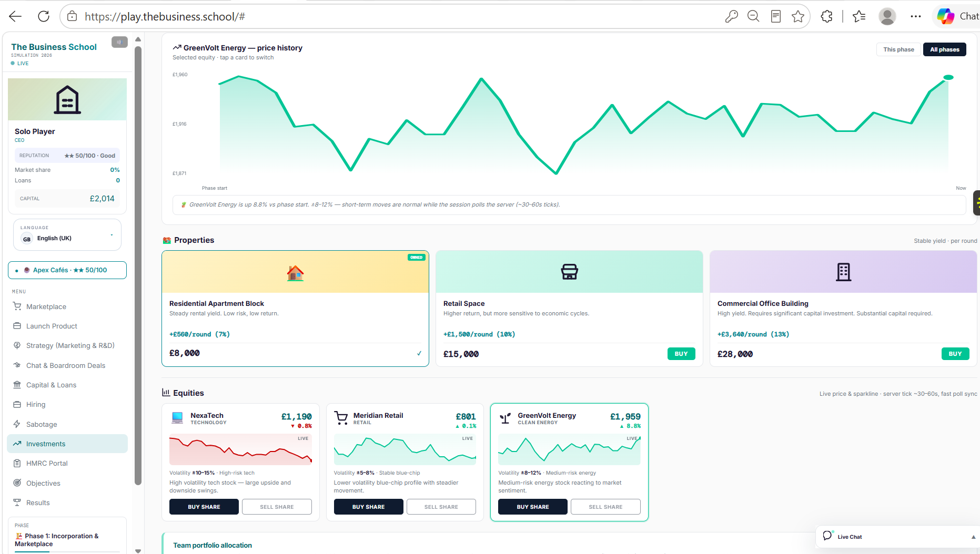
Task: Open the saved passwords key icon
Action: click(731, 16)
